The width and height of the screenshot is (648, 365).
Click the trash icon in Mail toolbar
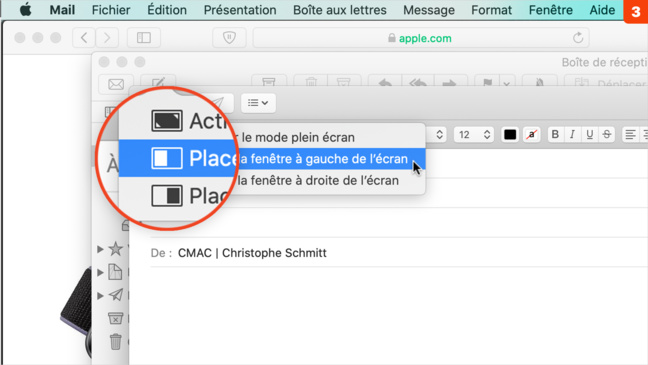(x=311, y=82)
